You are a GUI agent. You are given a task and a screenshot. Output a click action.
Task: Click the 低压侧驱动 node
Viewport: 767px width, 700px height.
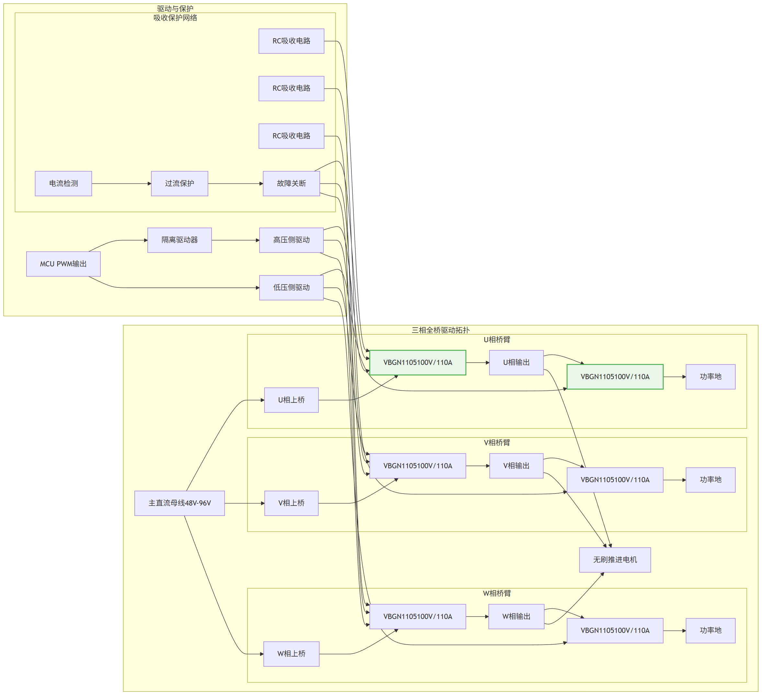pos(292,288)
